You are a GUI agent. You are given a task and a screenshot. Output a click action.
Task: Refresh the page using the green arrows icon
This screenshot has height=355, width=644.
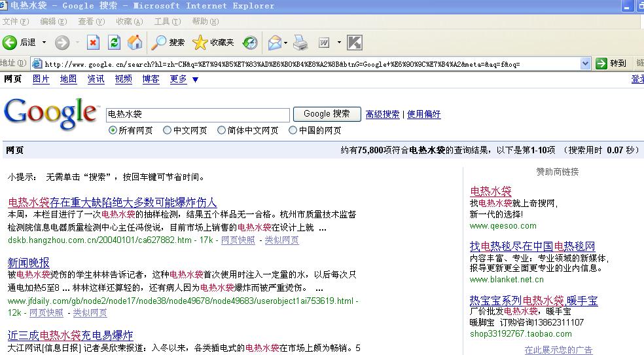coord(114,43)
